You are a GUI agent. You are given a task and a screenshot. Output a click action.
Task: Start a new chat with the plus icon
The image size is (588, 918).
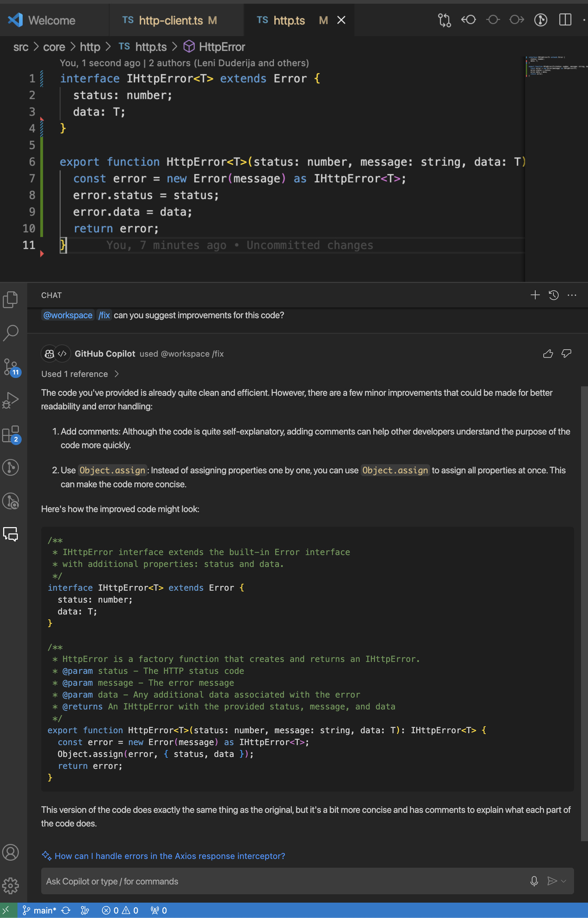tap(535, 295)
